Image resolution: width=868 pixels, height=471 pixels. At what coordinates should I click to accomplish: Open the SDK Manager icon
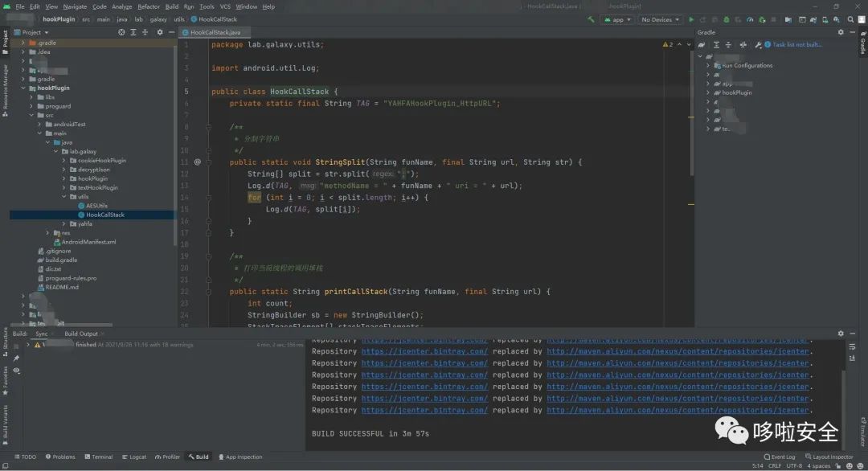click(837, 19)
